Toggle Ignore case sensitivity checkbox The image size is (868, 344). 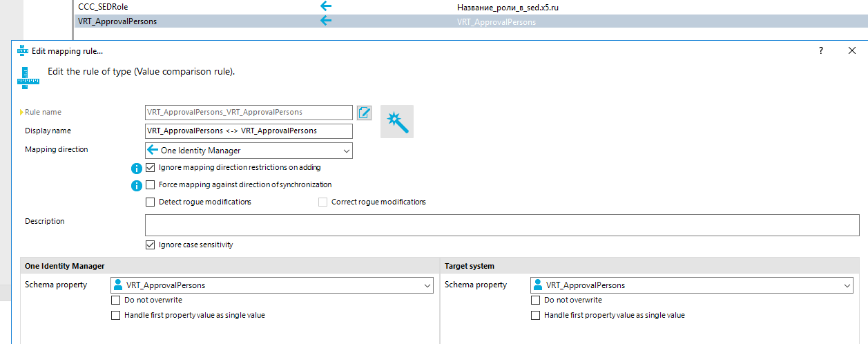(151, 245)
